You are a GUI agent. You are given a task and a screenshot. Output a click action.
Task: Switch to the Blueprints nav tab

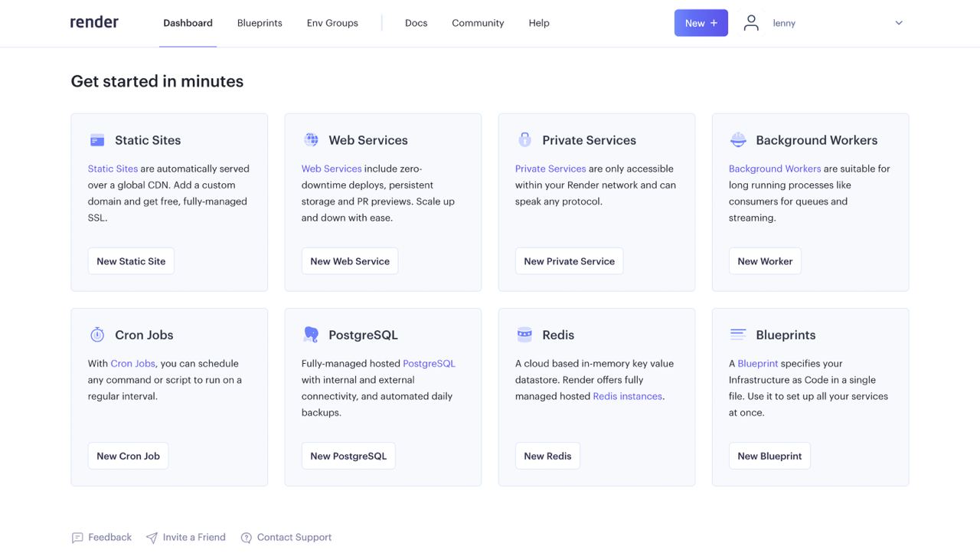click(x=260, y=23)
